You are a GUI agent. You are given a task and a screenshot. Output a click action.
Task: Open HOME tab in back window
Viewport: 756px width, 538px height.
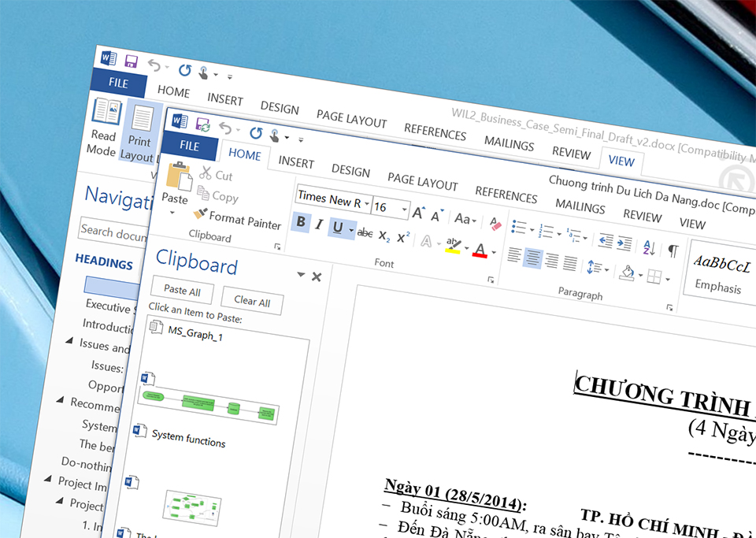[173, 91]
